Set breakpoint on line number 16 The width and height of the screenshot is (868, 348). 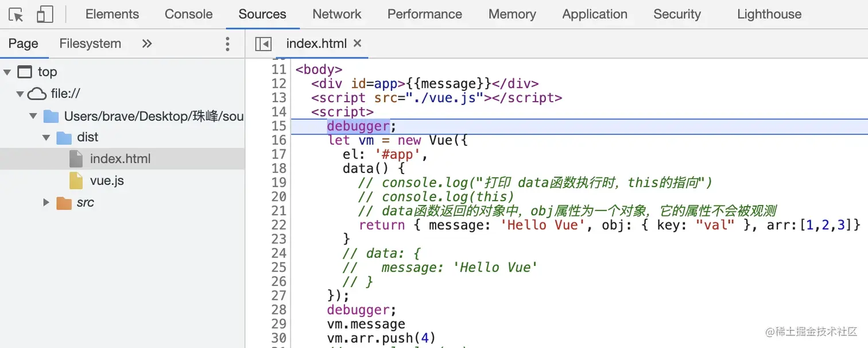tap(278, 140)
